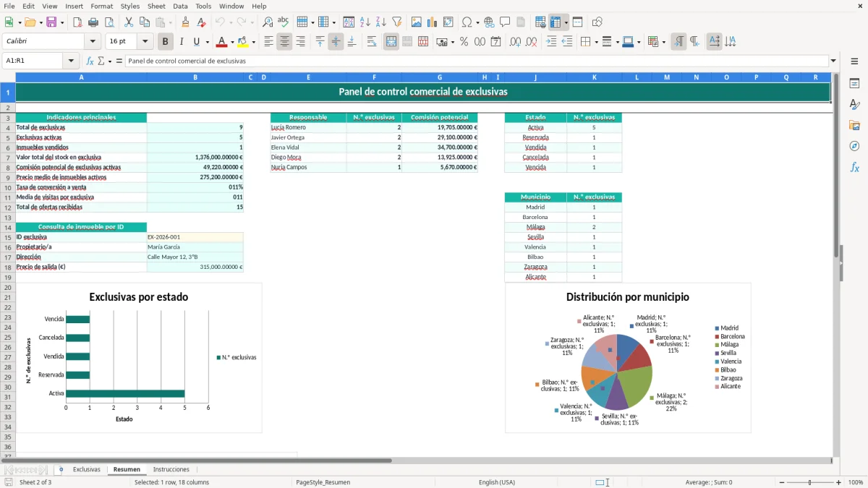This screenshot has height=488, width=868.
Task: Open the Format menu
Action: pos(101,6)
